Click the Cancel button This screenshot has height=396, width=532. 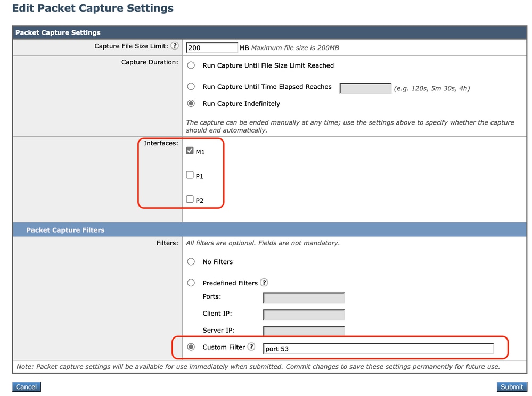(x=27, y=387)
